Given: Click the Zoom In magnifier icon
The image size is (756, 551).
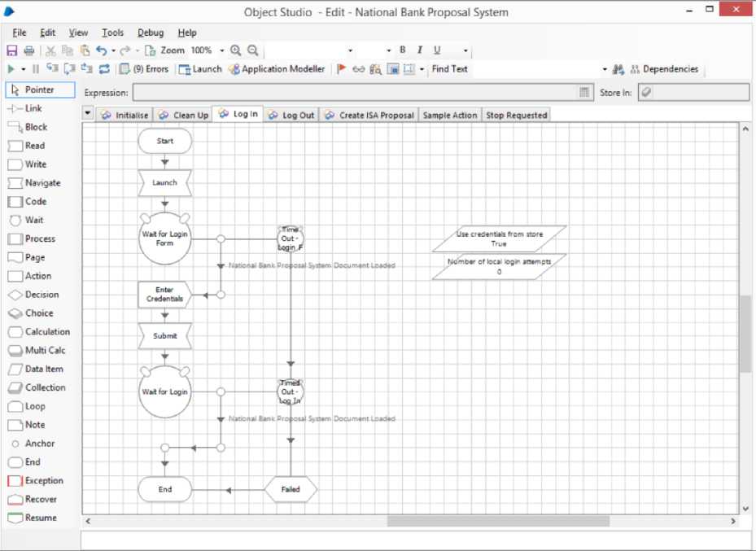Looking at the screenshot, I should (x=236, y=50).
